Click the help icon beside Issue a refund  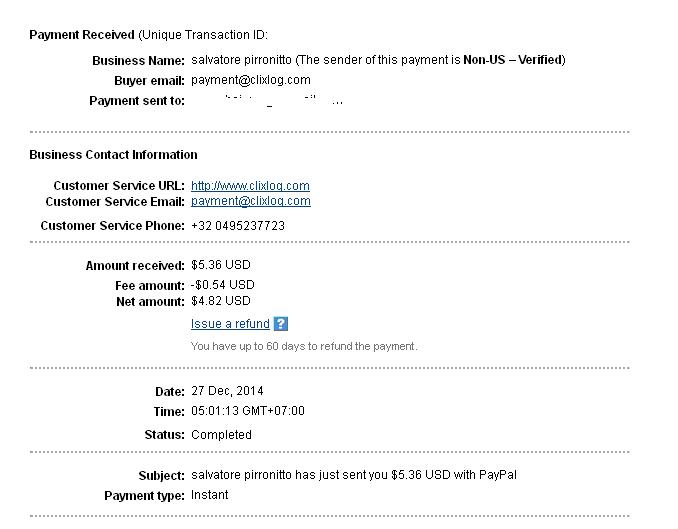(281, 324)
